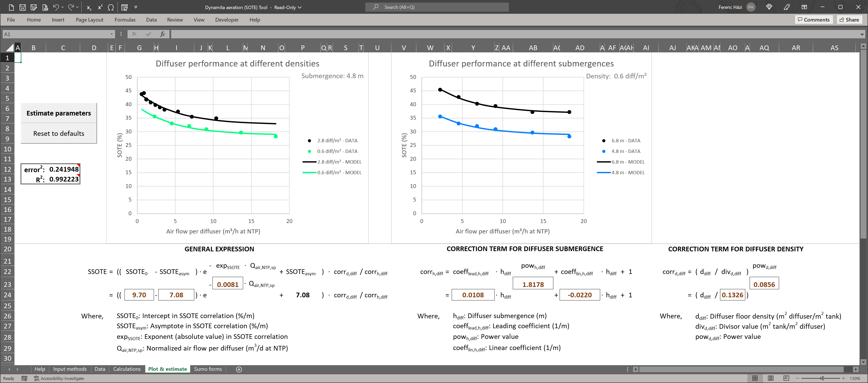Select Normal view in status bar

click(x=755, y=378)
